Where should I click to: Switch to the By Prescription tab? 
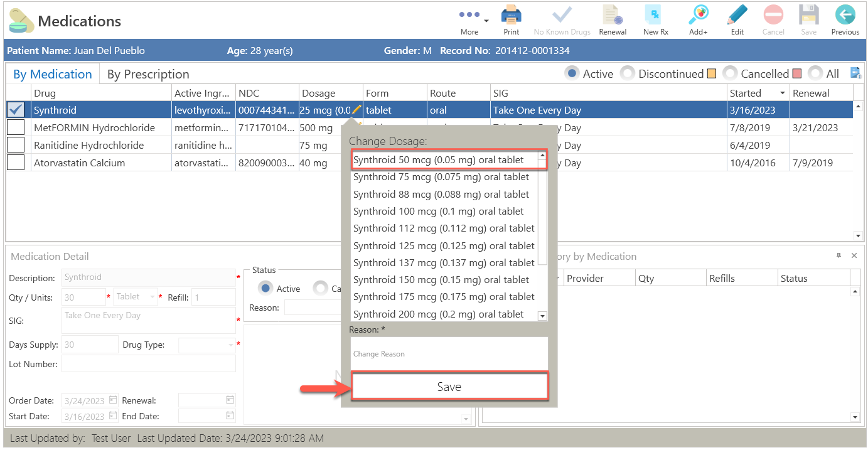click(x=148, y=74)
